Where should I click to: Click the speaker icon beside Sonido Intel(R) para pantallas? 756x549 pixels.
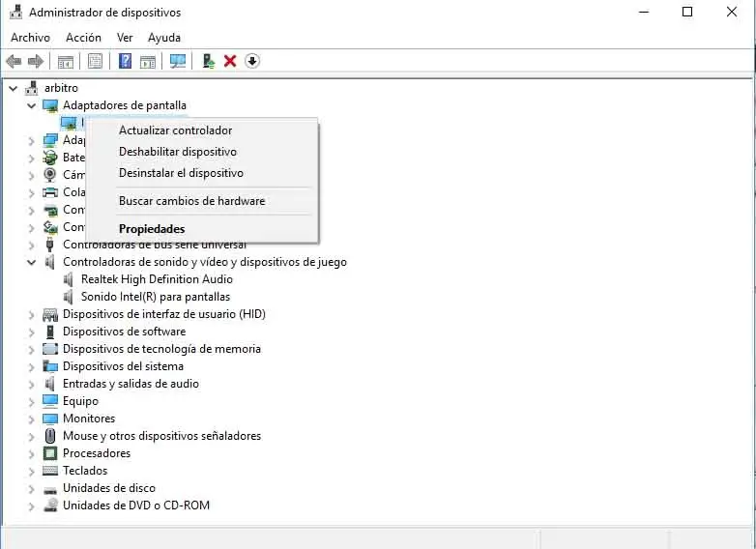click(x=69, y=297)
